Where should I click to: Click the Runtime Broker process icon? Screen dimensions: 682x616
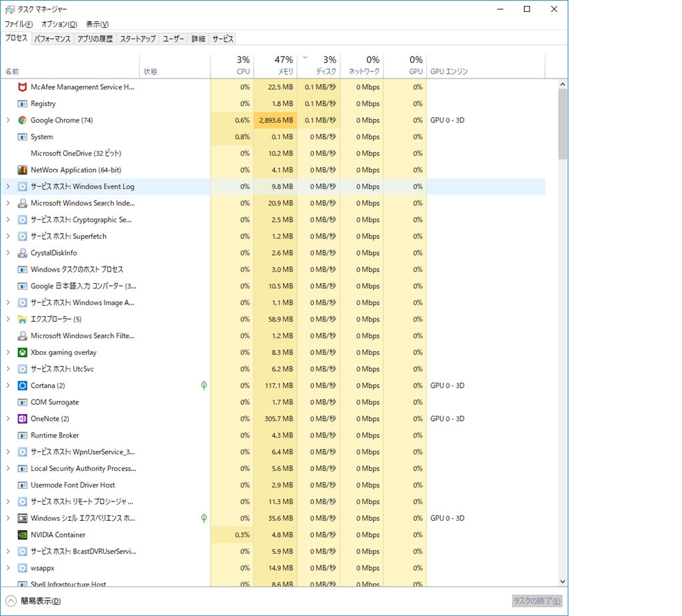22,435
